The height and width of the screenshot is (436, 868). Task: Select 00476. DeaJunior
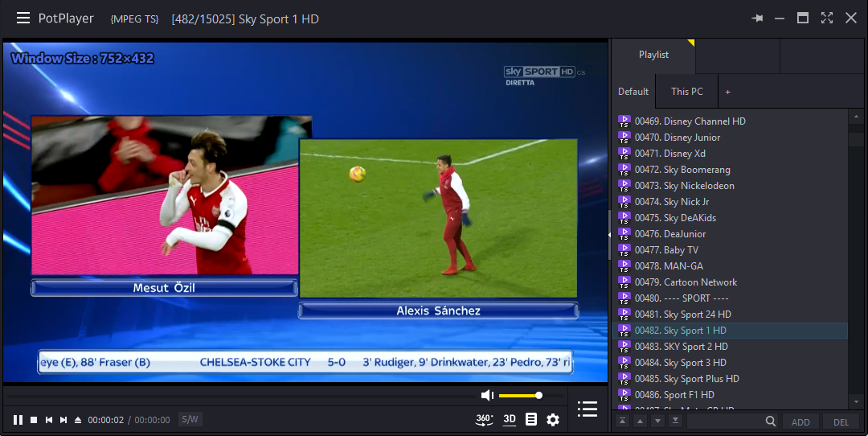[731, 233]
